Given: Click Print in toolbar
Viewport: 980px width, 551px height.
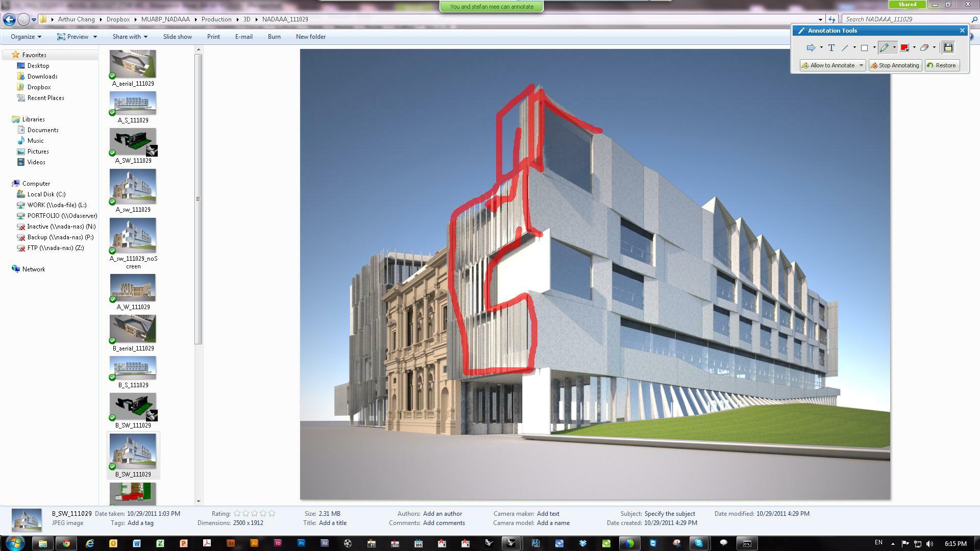Looking at the screenshot, I should pos(213,37).
